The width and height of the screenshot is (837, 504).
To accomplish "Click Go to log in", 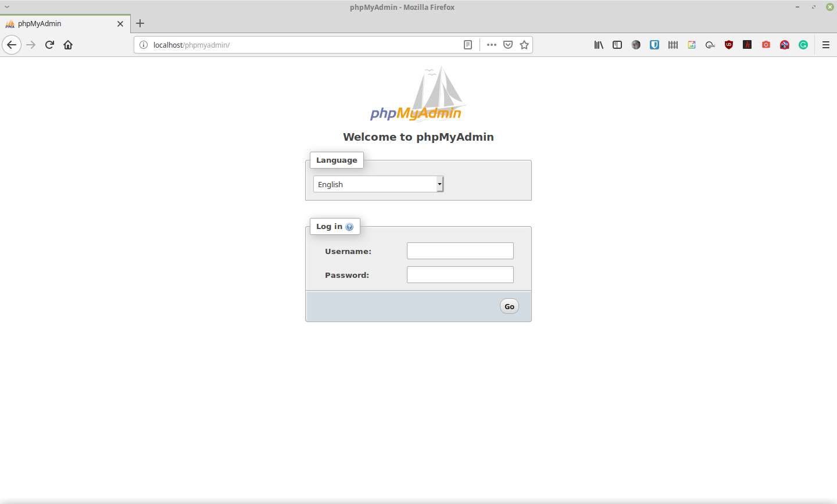I will (x=509, y=306).
